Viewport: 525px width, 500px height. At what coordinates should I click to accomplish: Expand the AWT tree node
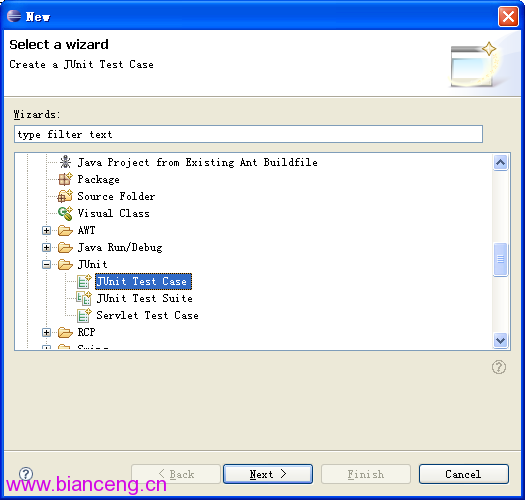coord(47,230)
